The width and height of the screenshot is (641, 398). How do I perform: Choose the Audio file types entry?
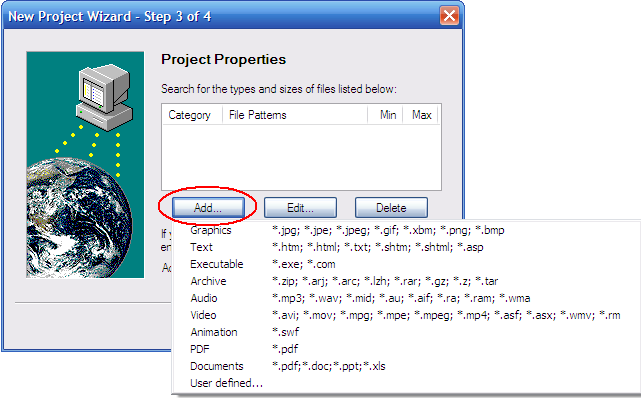coord(406,298)
